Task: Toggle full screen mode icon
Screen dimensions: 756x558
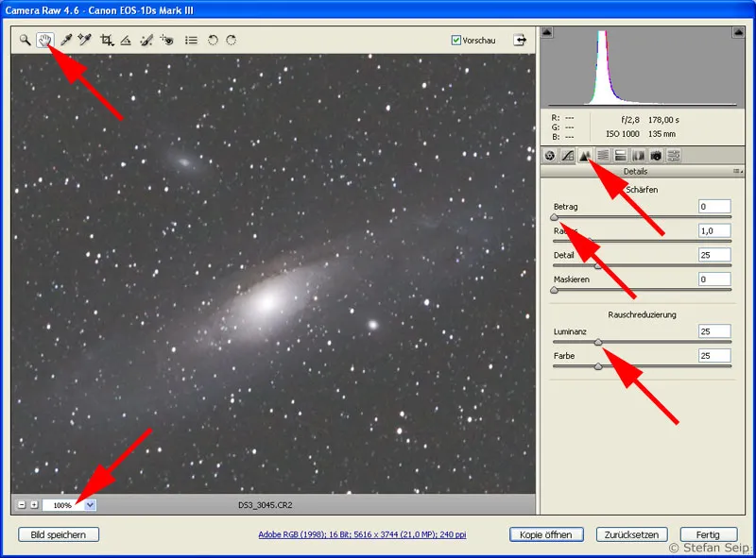Action: tap(520, 40)
